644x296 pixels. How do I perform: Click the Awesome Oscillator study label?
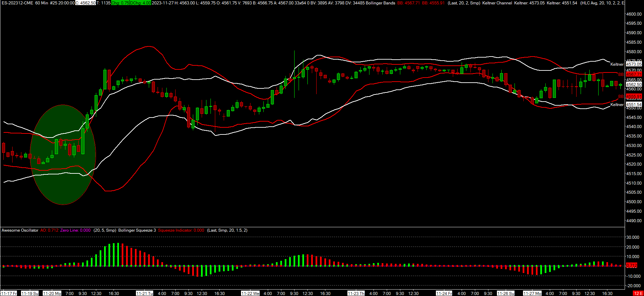(20, 230)
